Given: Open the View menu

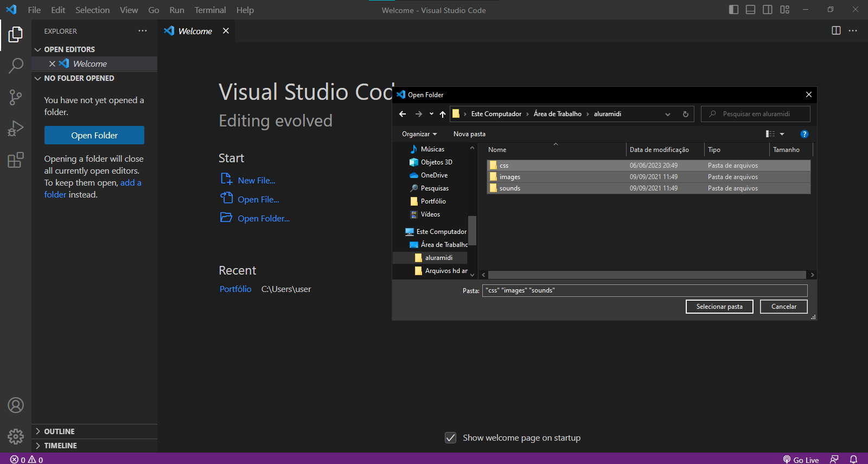Looking at the screenshot, I should click(x=129, y=10).
